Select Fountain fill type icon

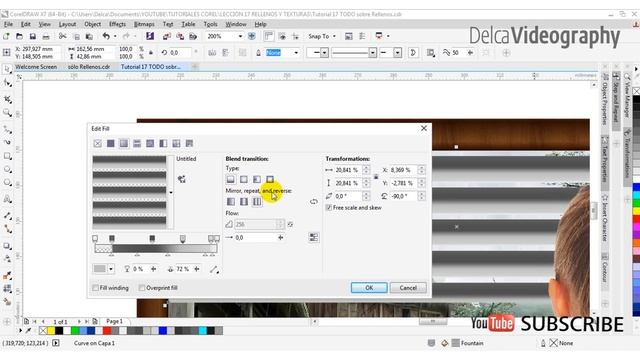click(124, 143)
